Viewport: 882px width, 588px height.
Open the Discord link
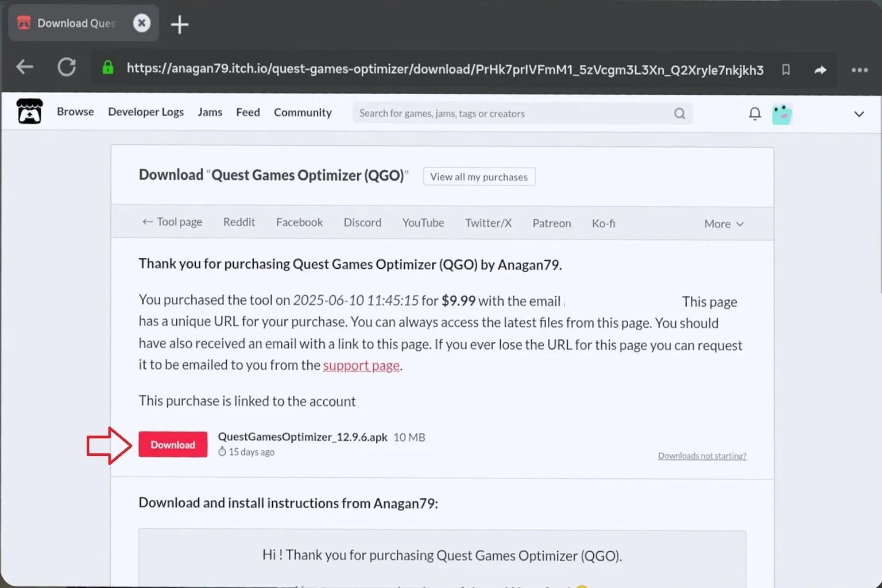click(x=362, y=223)
